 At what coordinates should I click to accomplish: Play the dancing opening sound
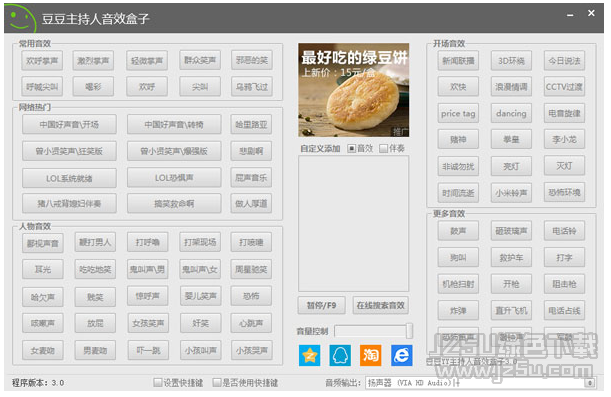[511, 113]
